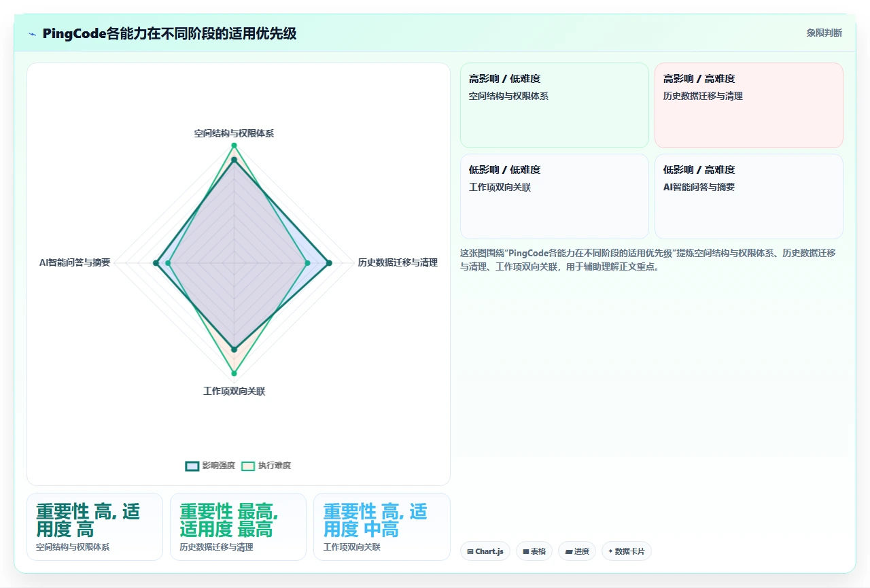Viewport: 870px width, 588px height.
Task: Click the lightning icon beside the PingCode title
Action: pos(33,34)
